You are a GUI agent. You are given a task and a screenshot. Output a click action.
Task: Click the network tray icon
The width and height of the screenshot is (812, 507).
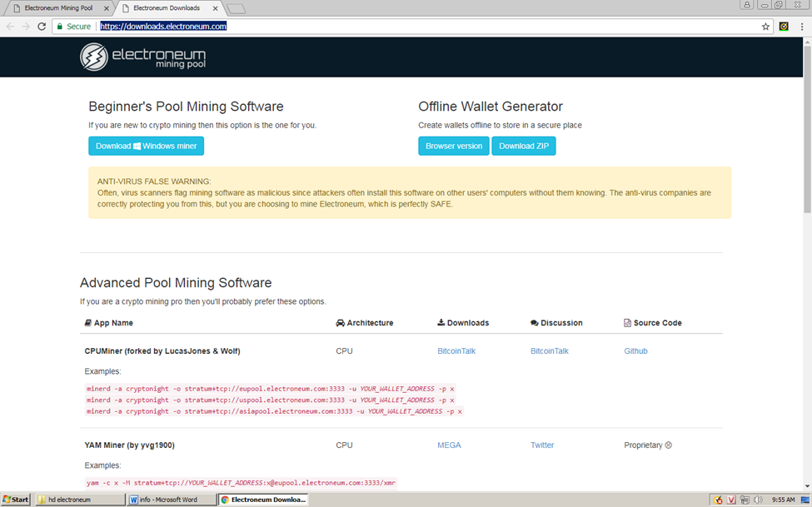[x=745, y=500]
